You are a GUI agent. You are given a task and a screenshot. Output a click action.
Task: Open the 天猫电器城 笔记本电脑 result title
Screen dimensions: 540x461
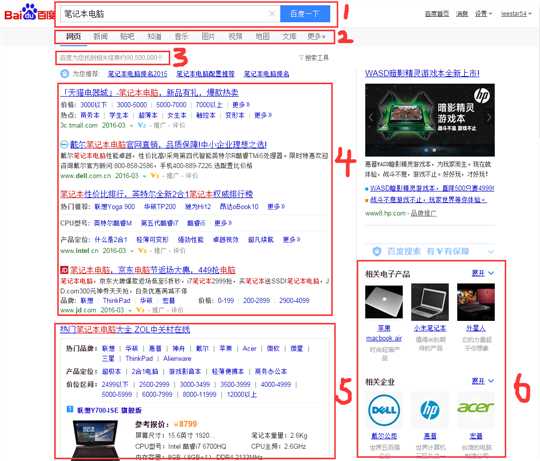149,92
